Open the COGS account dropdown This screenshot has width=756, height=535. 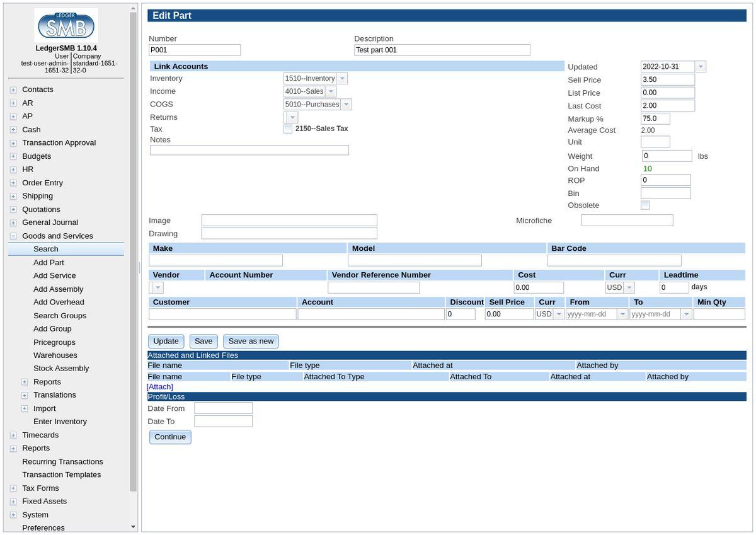[346, 105]
